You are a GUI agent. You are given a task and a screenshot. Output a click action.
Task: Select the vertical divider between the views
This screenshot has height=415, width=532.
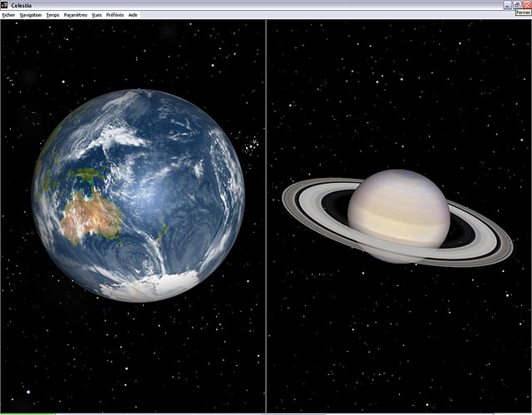click(266, 216)
